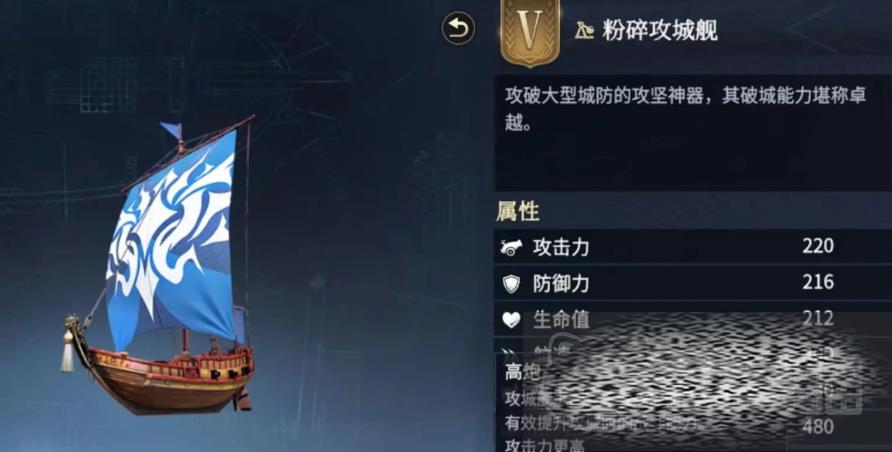This screenshot has width=892, height=452.
Task: Click the siege icon beside 粉碎攻城舰
Action: [584, 31]
